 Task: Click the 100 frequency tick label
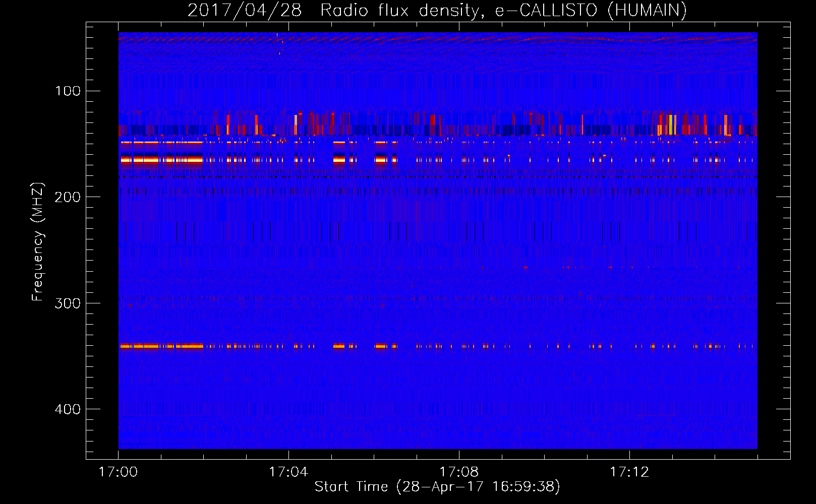click(x=68, y=91)
